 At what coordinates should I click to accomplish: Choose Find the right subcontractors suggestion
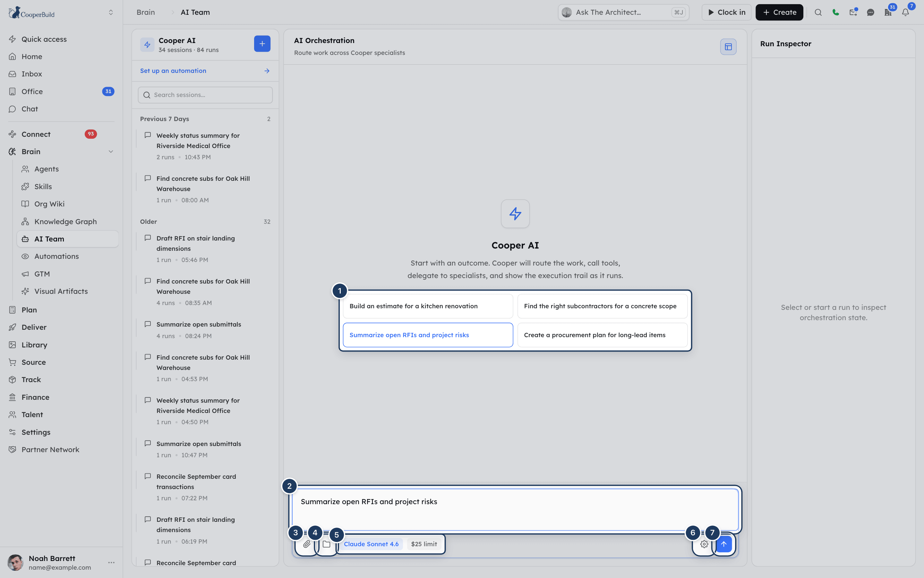tap(602, 306)
